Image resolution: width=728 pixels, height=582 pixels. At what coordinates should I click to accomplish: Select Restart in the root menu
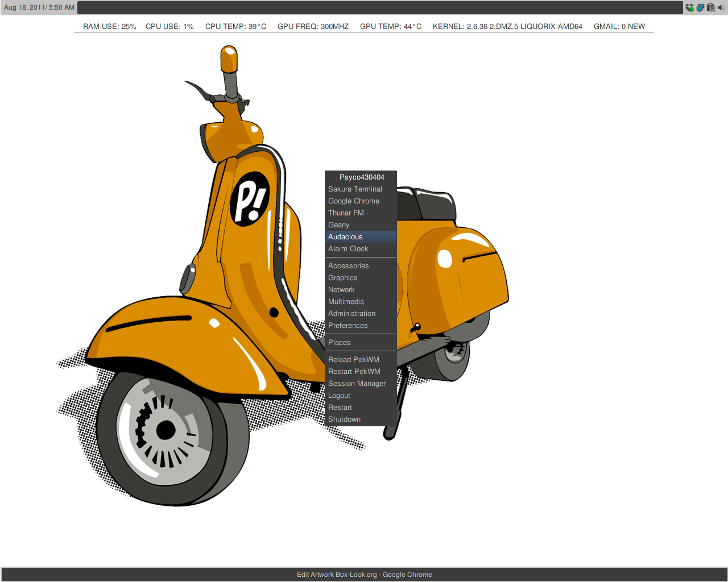click(361, 408)
